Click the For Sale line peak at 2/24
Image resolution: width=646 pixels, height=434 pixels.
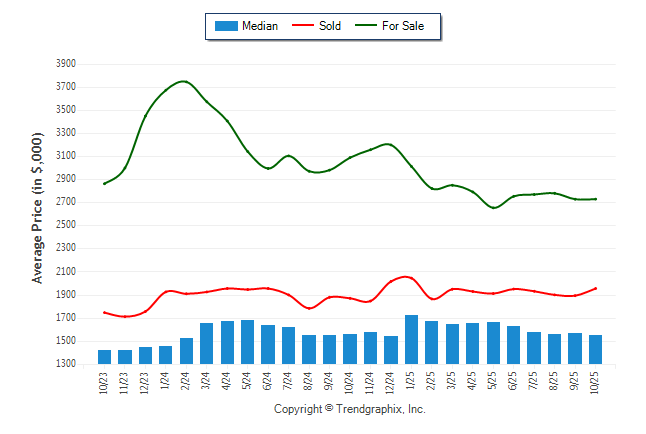tap(184, 81)
